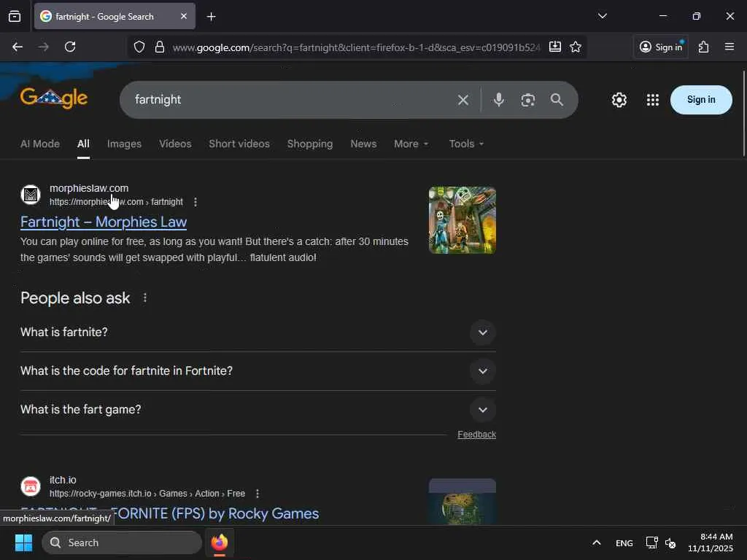Click the itch.io favicon
The width and height of the screenshot is (747, 560).
point(31,486)
